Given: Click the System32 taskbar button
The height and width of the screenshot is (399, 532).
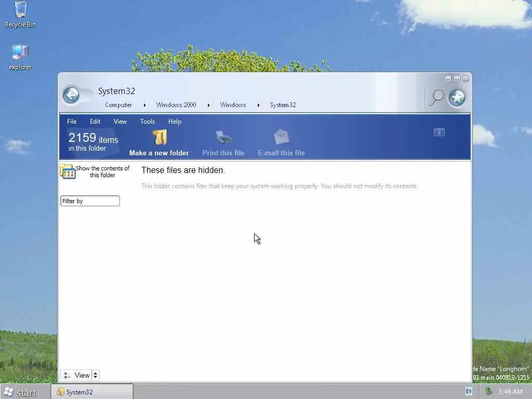Looking at the screenshot, I should click(x=92, y=392).
